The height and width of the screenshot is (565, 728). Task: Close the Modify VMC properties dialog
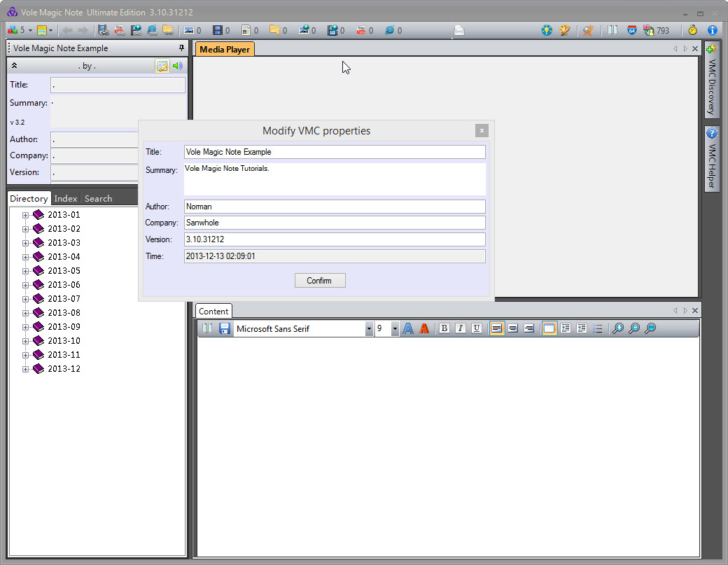(x=482, y=130)
